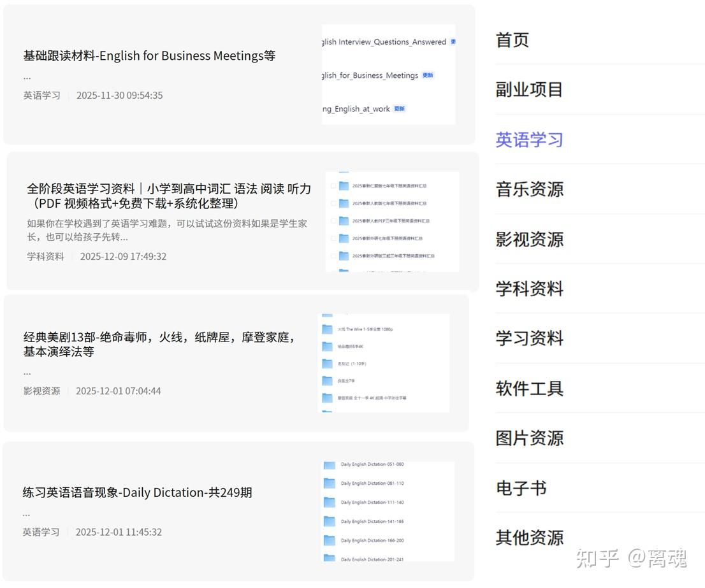This screenshot has width=705, height=588.
Task: Open article 练习英语语音现象-Daily Dictation-共249期
Action: click(137, 492)
